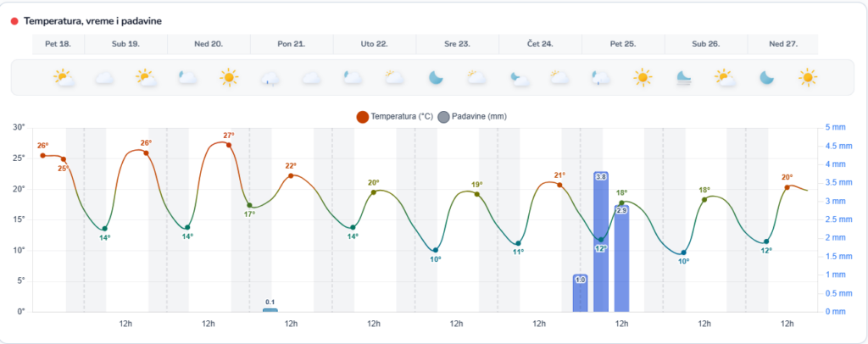Viewport: 868px width, 344px height.
Task: Click the red dot beside Temperatura title
Action: point(14,21)
